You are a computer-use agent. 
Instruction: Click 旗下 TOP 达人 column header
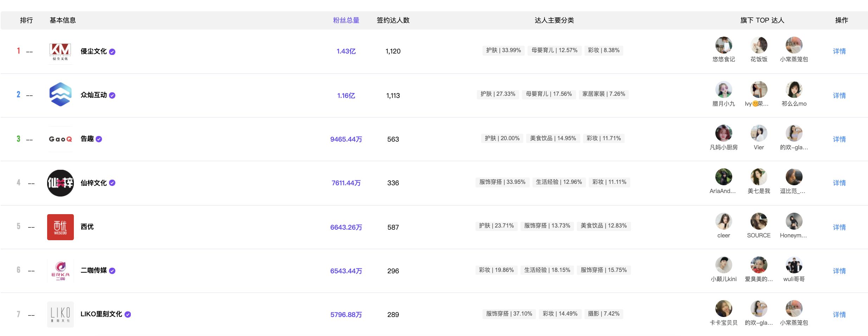point(762,20)
